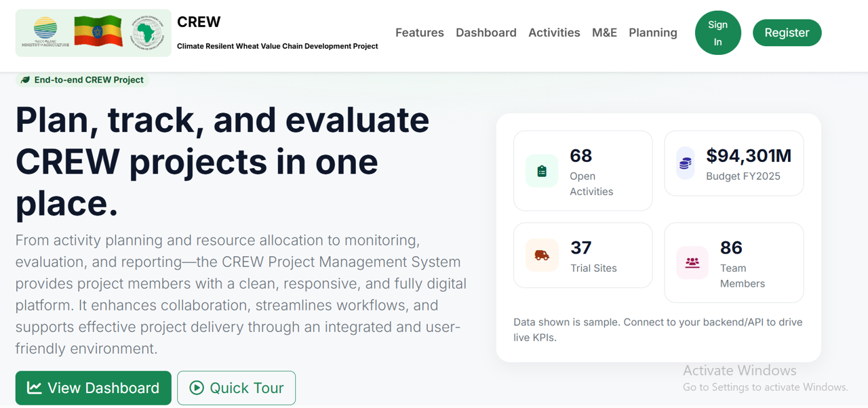
Task: Select M&E in the top navigation
Action: [x=604, y=33]
